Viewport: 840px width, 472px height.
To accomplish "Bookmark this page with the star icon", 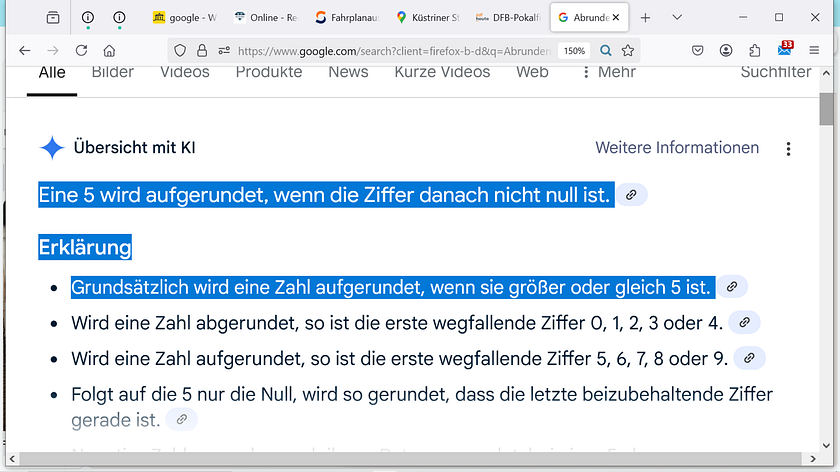I will tap(628, 50).
